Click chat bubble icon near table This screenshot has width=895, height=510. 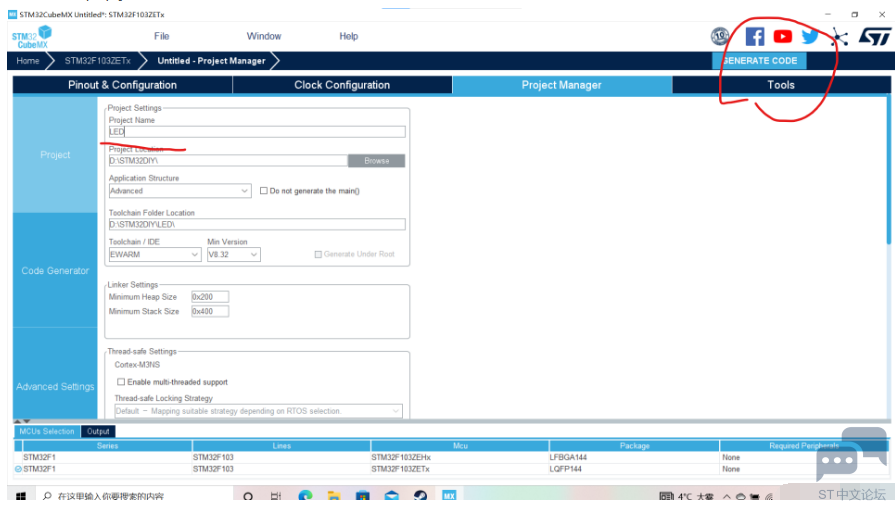tap(852, 454)
